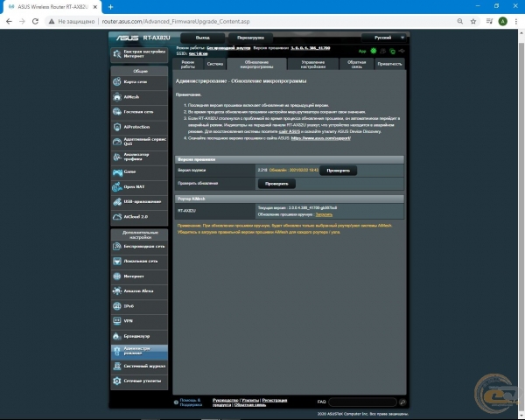Open LAN (Локальная сеть) settings
The height and width of the screenshot is (420, 525).
(x=139, y=262)
